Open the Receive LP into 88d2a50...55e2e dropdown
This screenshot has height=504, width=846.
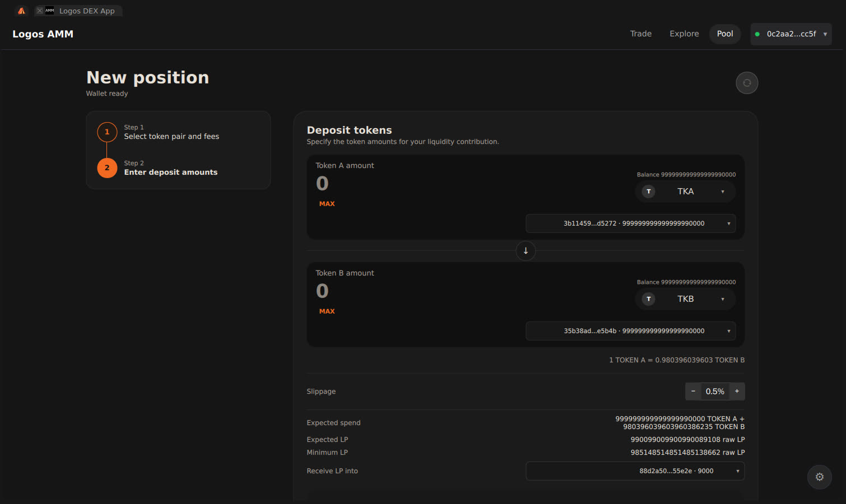pyautogui.click(x=635, y=471)
